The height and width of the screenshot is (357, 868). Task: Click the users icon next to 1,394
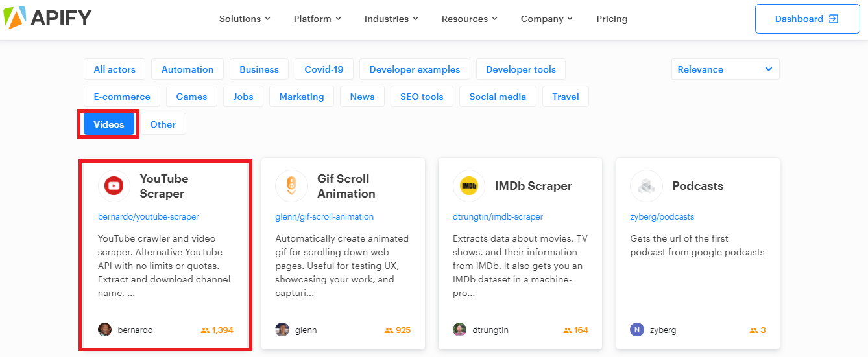[205, 330]
